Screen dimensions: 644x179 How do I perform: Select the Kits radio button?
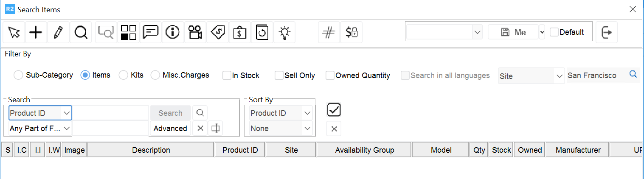point(123,75)
